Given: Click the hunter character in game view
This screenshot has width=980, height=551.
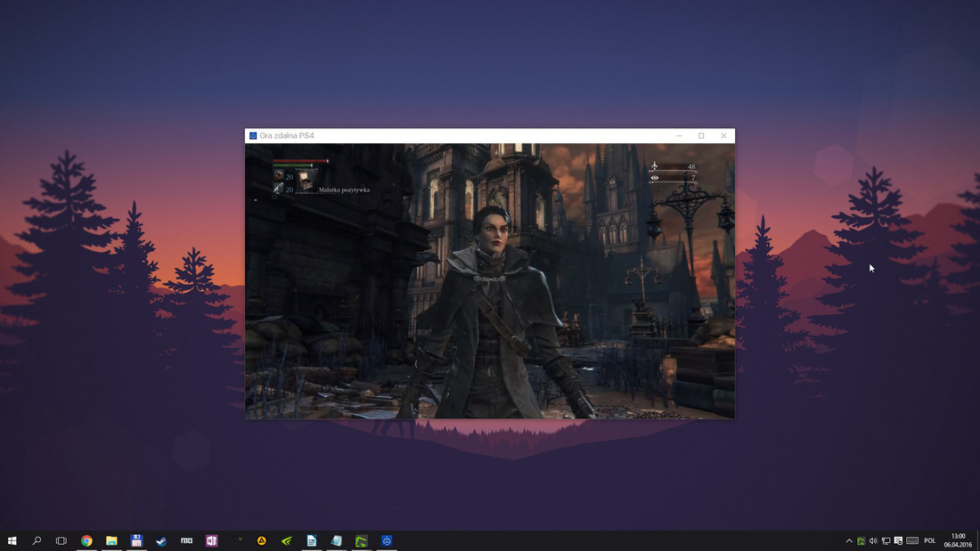Looking at the screenshot, I should tap(497, 312).
